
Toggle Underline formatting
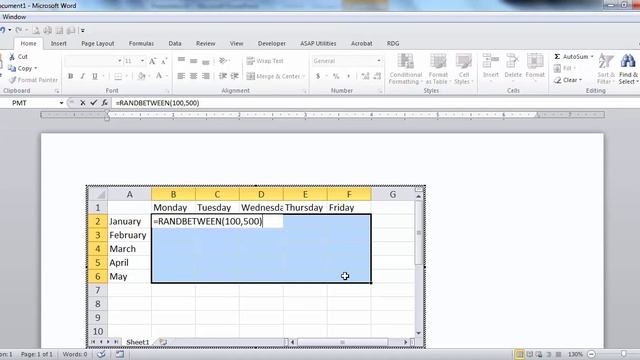[95, 76]
